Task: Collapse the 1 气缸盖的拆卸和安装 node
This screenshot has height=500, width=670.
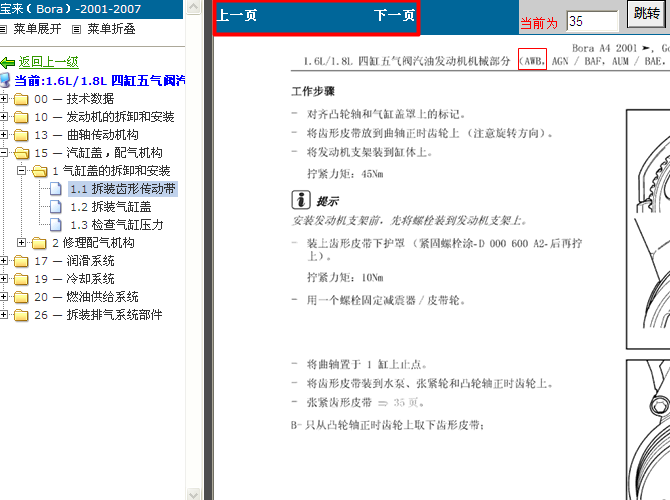Action: click(x=21, y=171)
